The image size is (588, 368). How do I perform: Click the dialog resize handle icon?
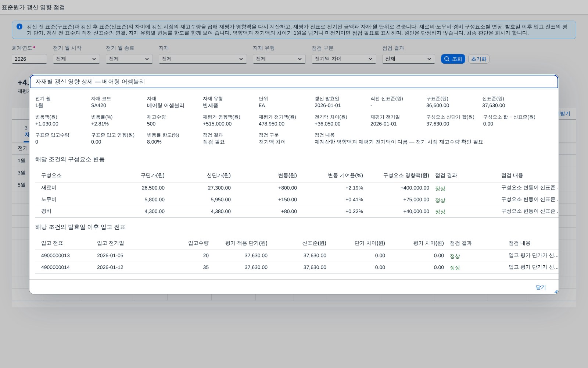tap(556, 291)
